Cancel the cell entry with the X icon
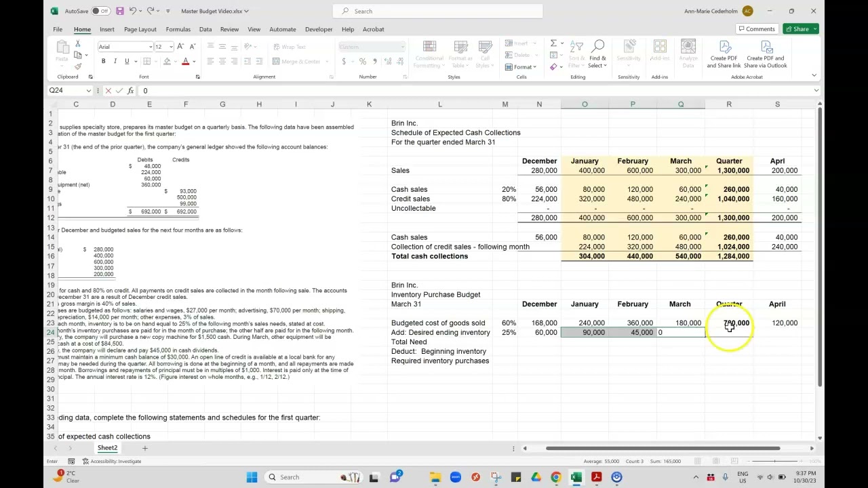 (x=108, y=91)
